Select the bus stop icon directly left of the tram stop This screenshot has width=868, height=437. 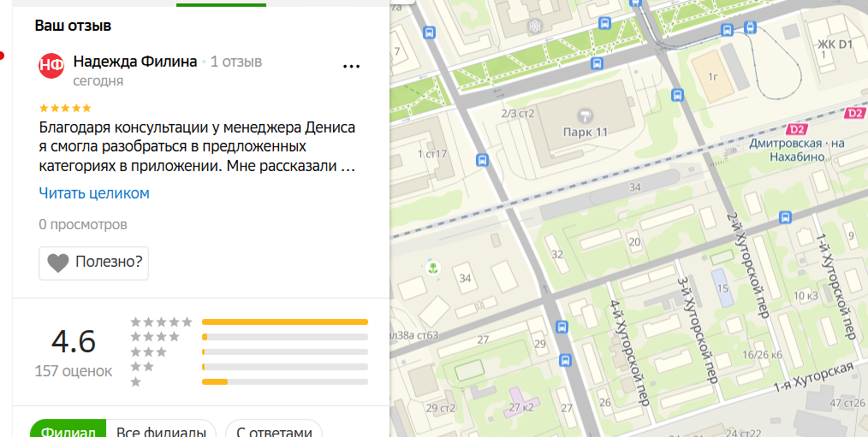pyautogui.click(x=728, y=31)
